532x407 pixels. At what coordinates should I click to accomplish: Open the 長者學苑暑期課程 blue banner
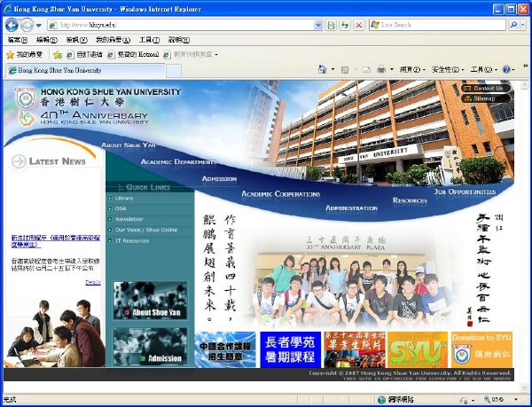pos(290,349)
